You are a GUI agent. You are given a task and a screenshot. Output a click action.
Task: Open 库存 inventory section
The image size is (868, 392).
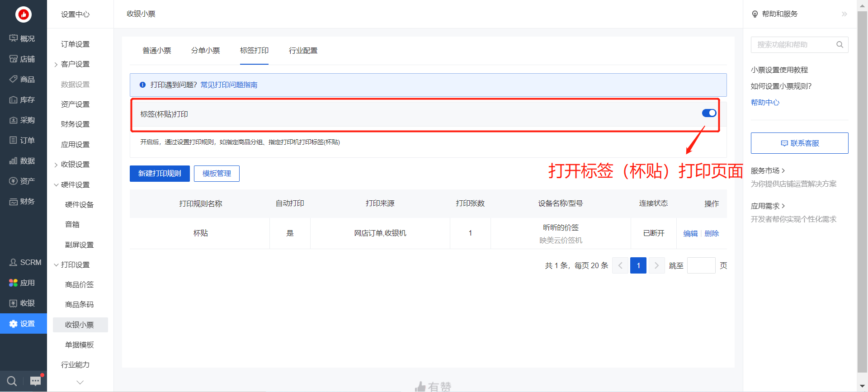pos(23,99)
